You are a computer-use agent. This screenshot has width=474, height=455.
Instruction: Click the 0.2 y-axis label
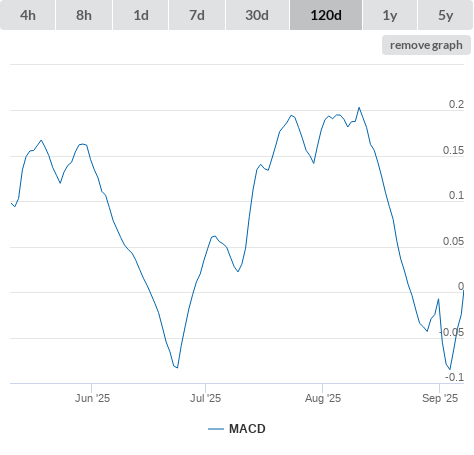point(456,104)
